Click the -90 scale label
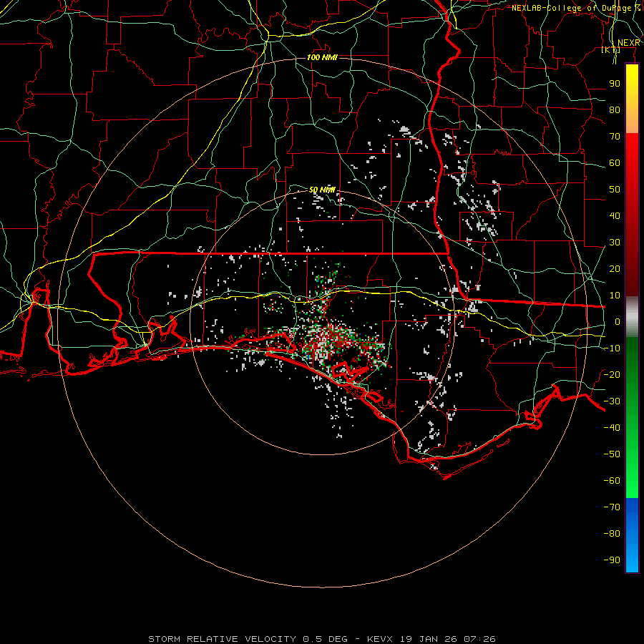This screenshot has height=644, width=644. (613, 560)
